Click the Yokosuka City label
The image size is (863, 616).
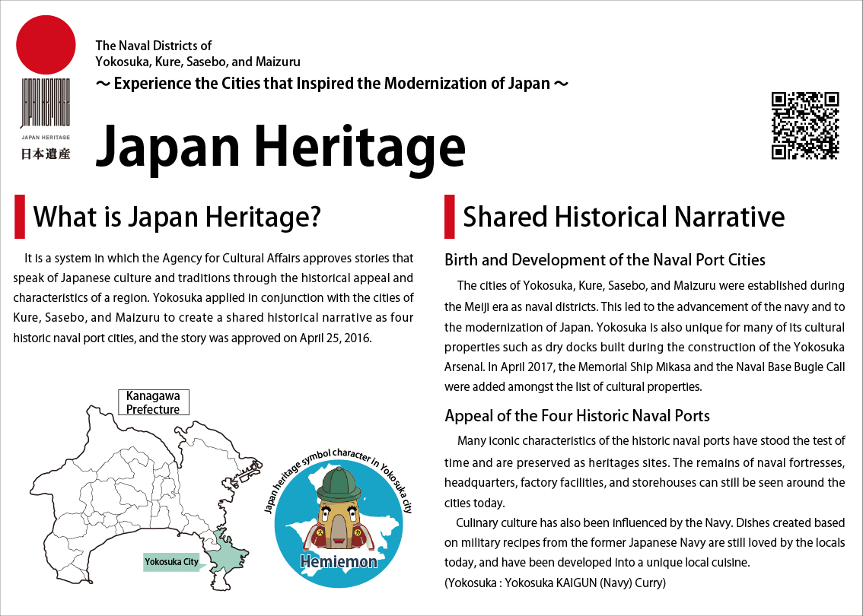(171, 562)
